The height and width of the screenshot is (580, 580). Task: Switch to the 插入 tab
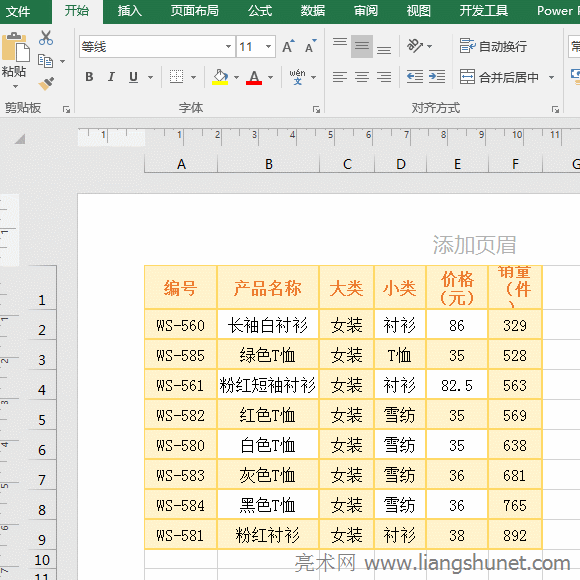click(129, 11)
